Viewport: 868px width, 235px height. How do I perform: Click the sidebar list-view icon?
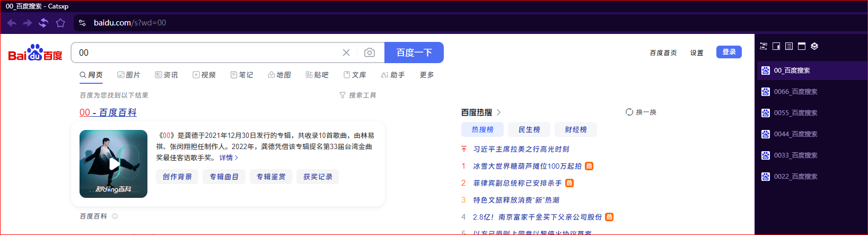(789, 46)
